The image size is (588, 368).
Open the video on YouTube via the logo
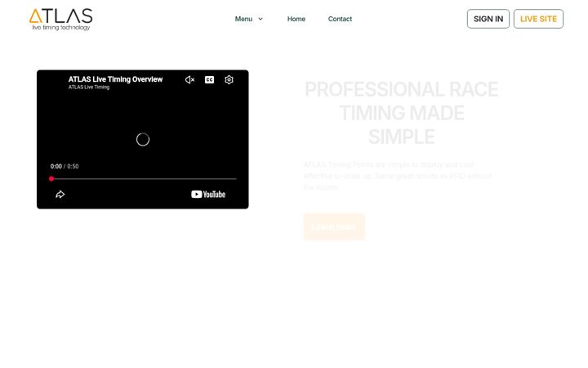[x=208, y=194]
